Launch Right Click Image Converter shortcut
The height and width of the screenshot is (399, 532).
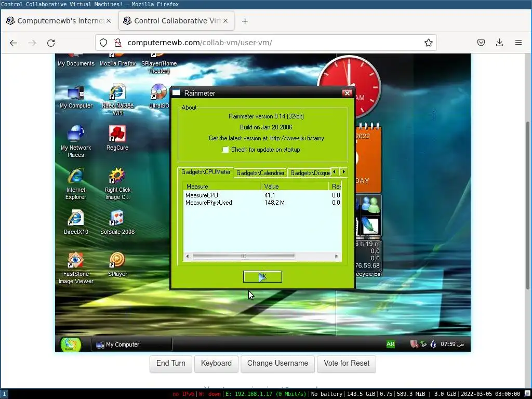(x=117, y=183)
